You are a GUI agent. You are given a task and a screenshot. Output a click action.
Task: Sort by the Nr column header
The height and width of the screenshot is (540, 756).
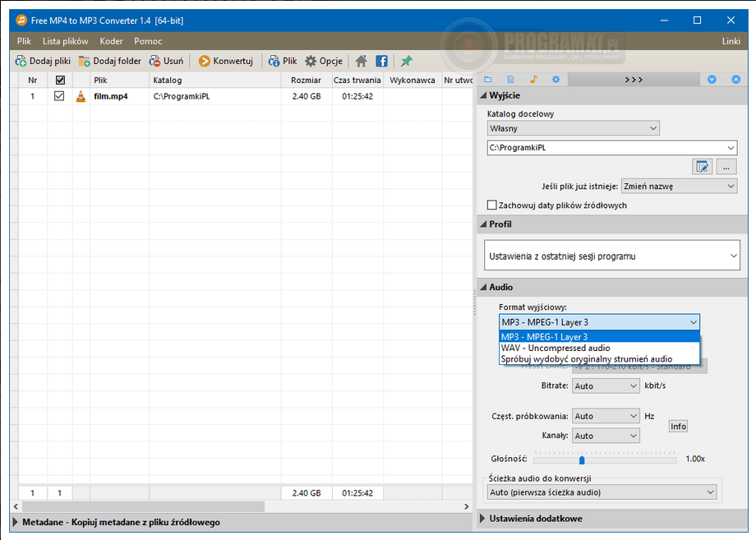(33, 80)
